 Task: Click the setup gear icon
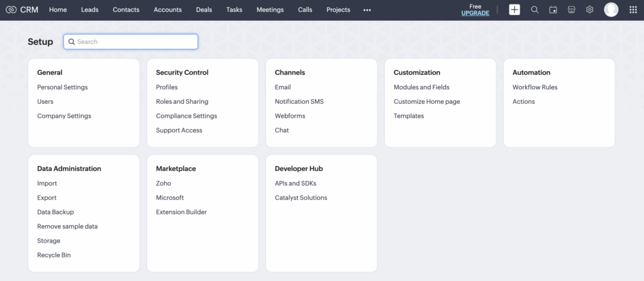(589, 9)
